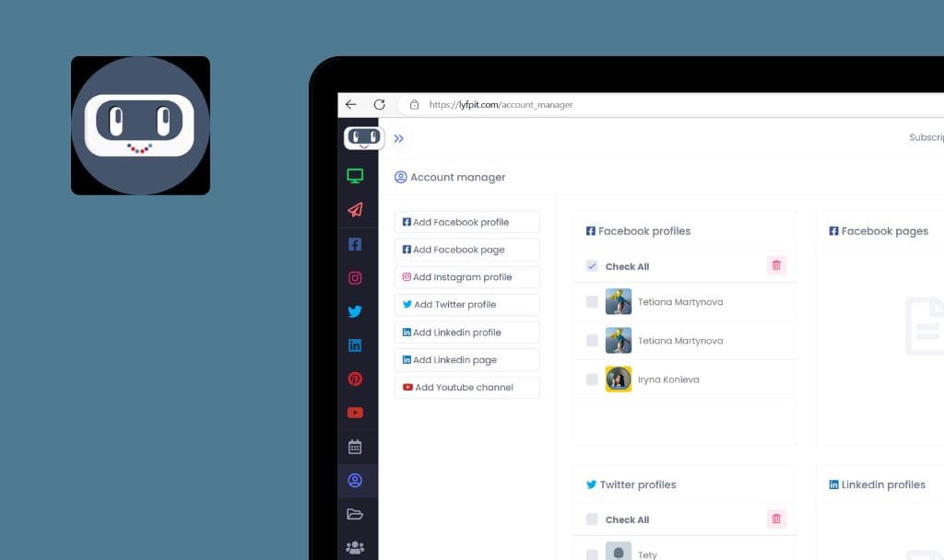The width and height of the screenshot is (944, 560).
Task: Open the Twitter section in sidebar
Action: pyautogui.click(x=355, y=311)
